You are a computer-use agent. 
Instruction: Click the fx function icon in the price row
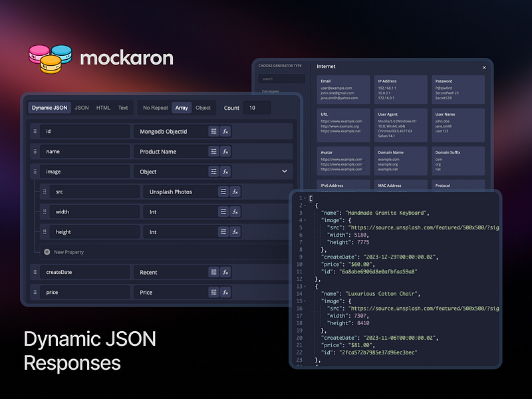click(225, 292)
